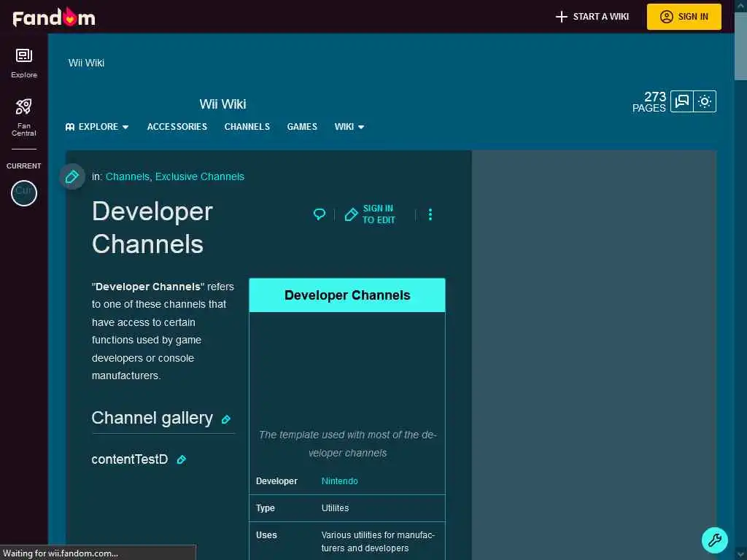Follow the Nintendo developer link
Screen dimensions: 747x560
pyautogui.click(x=339, y=481)
